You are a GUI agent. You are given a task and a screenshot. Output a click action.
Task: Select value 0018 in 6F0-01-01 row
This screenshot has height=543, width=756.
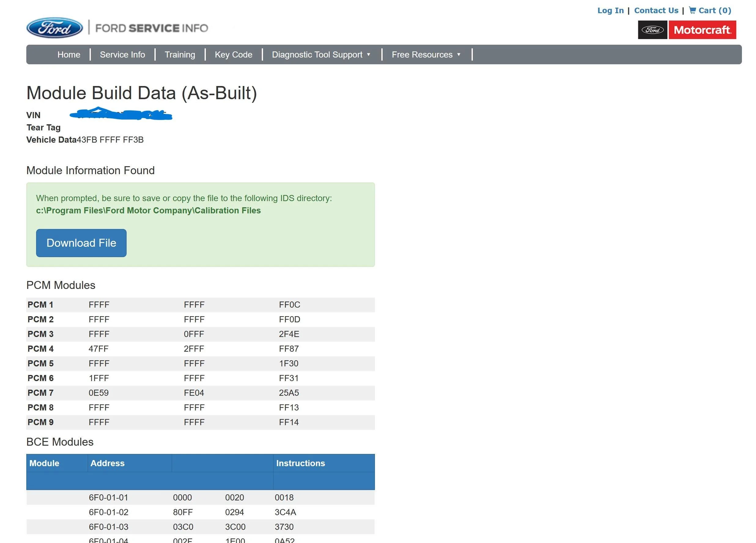click(284, 497)
